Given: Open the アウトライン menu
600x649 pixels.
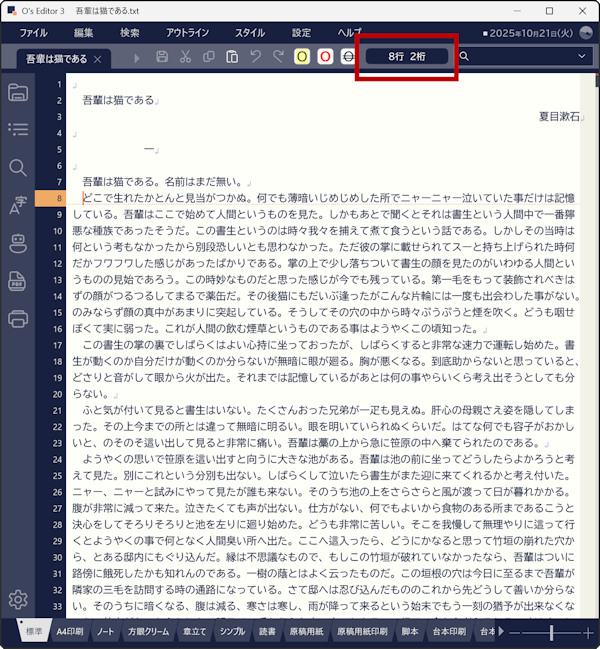Looking at the screenshot, I should tap(187, 33).
